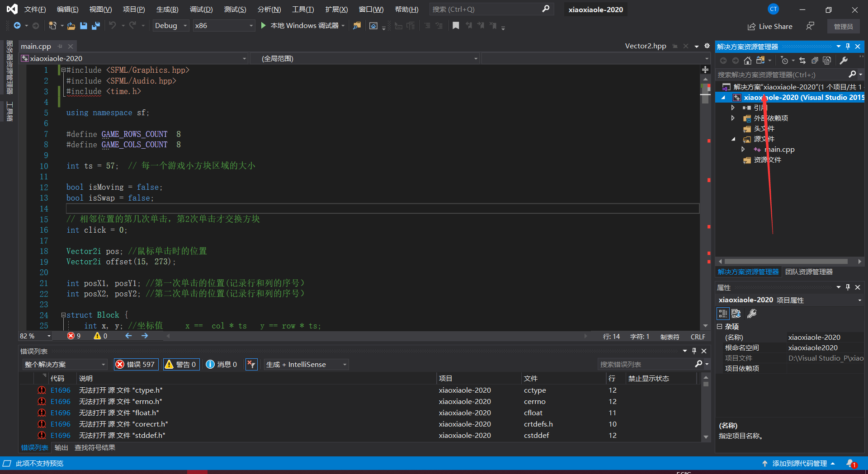Click the split editor icon above the scrollbar
The width and height of the screenshot is (868, 474).
click(x=705, y=69)
